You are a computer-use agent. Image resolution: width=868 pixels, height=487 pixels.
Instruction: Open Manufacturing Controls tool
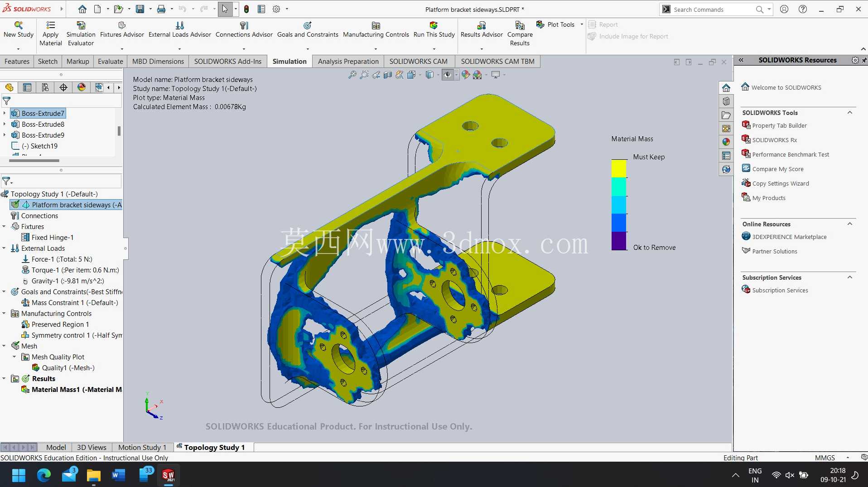376,29
